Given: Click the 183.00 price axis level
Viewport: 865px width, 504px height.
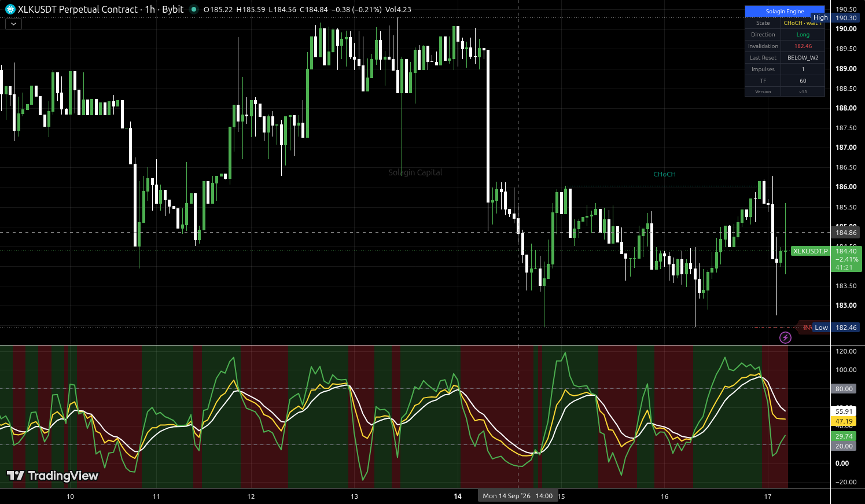Looking at the screenshot, I should (846, 306).
